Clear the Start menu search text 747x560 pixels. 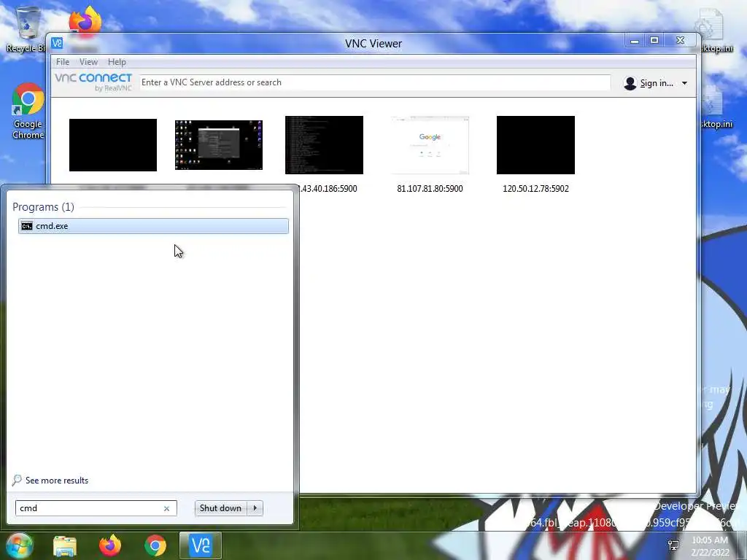[167, 508]
